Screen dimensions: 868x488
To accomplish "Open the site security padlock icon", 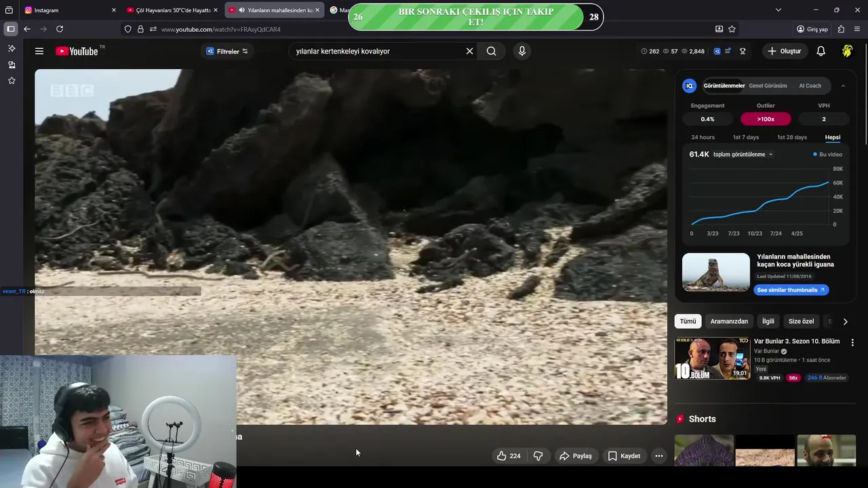I will tap(140, 29).
